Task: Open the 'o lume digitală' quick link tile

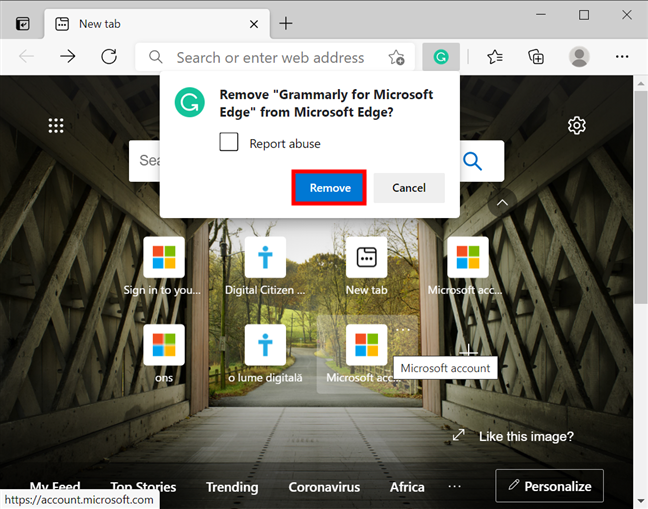Action: pos(265,345)
